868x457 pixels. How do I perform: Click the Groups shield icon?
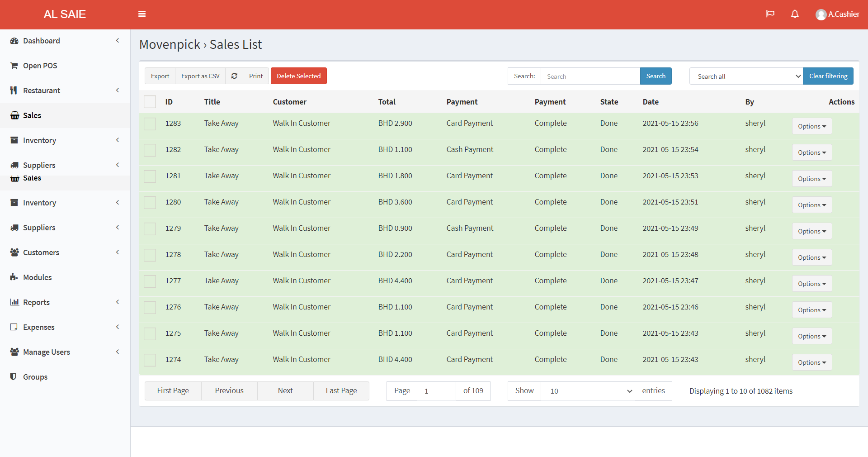point(13,377)
